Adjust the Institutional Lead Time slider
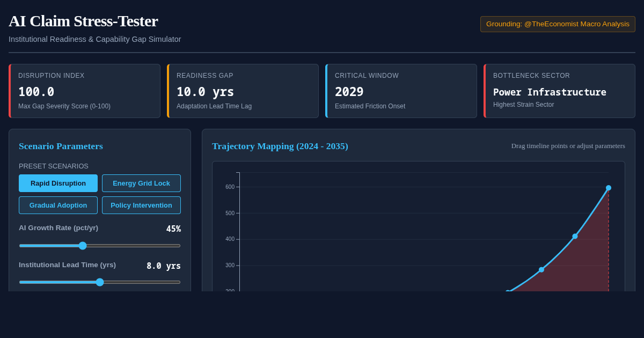The image size is (644, 338). point(100,282)
